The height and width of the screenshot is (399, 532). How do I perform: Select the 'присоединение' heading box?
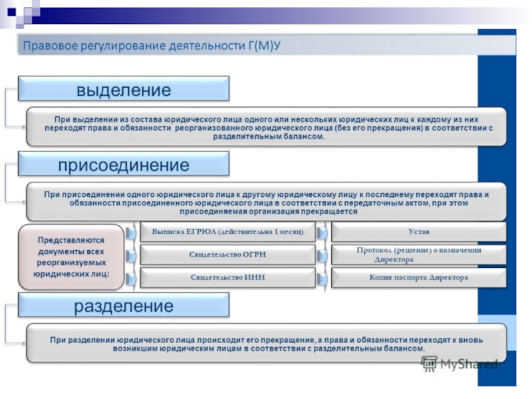[x=124, y=164]
